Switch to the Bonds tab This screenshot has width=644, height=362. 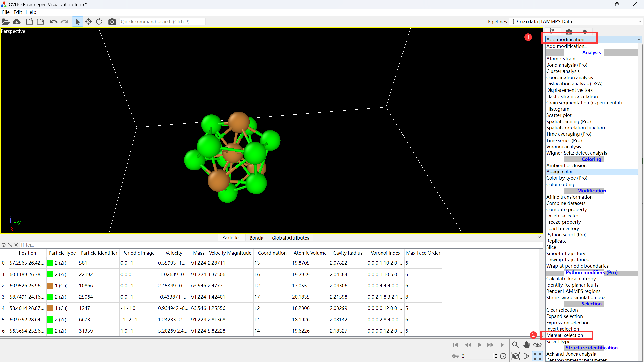(x=256, y=238)
